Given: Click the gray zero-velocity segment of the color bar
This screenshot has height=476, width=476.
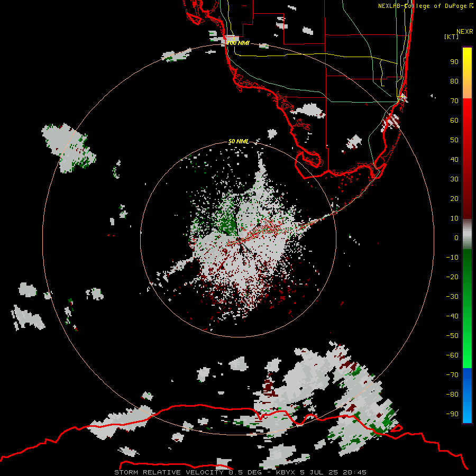Looking at the screenshot, I should (x=467, y=234).
